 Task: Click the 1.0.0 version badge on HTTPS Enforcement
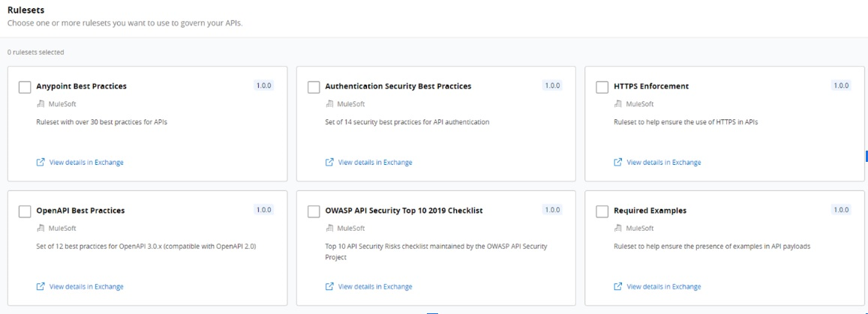pyautogui.click(x=841, y=85)
